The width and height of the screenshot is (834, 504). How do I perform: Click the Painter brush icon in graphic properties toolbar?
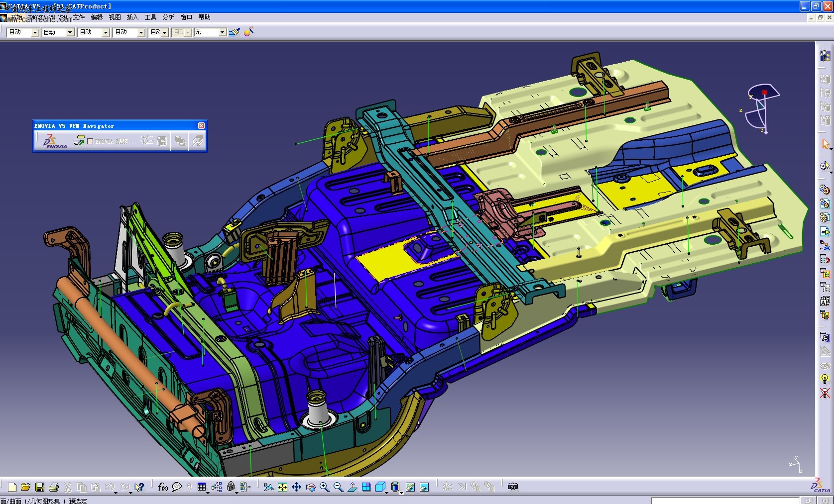234,32
